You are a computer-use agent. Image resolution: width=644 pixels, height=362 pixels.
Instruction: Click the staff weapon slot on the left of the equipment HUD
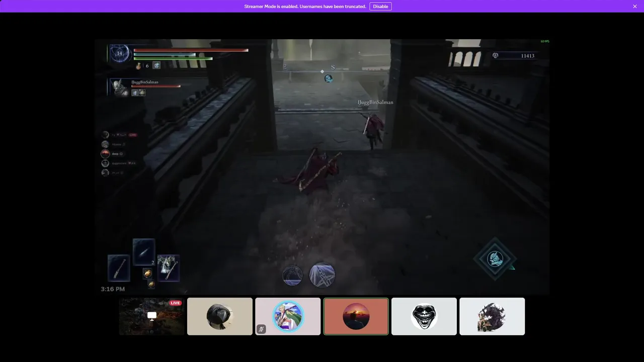[x=119, y=268]
